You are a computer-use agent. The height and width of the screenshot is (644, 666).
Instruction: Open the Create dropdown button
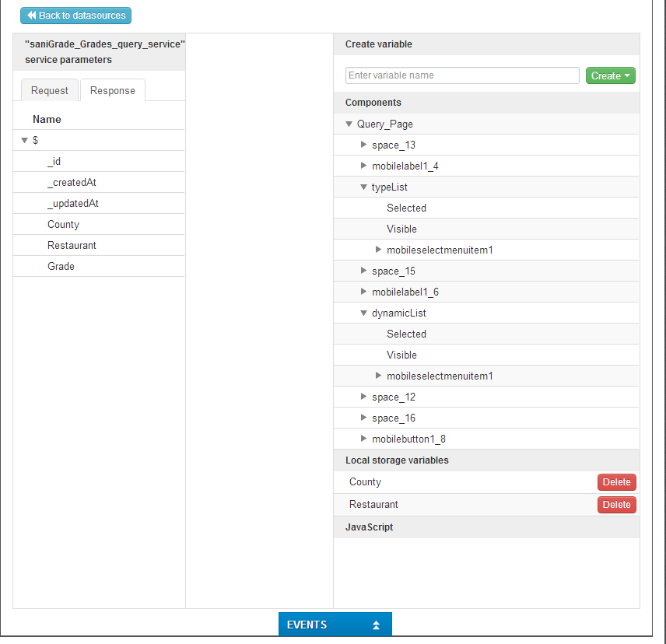coord(610,75)
